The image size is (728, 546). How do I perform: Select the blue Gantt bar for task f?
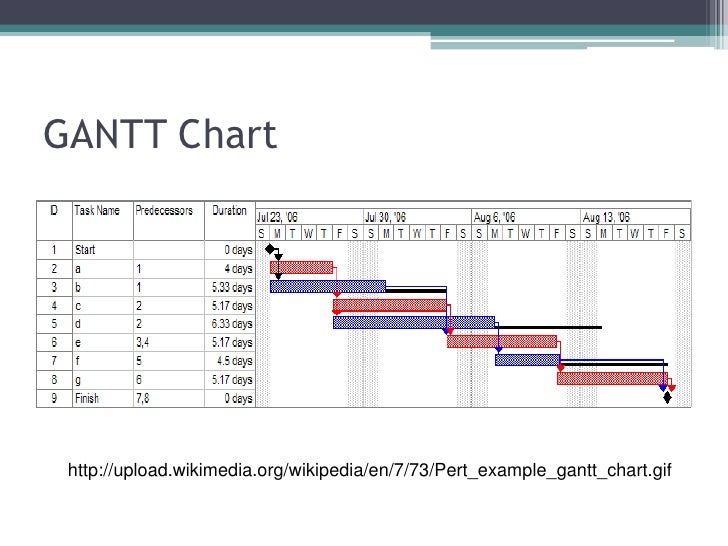527,360
